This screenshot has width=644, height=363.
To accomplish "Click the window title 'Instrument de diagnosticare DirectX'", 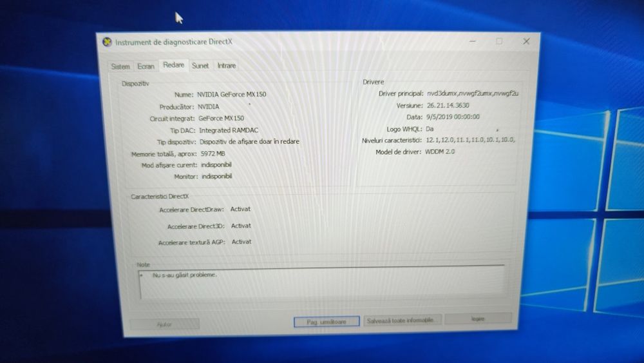I will click(x=174, y=42).
